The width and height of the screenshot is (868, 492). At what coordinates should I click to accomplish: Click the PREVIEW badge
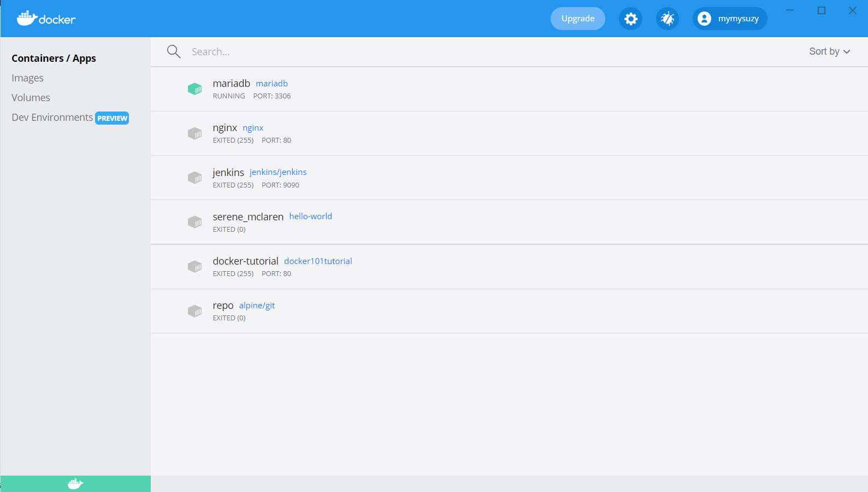point(112,118)
